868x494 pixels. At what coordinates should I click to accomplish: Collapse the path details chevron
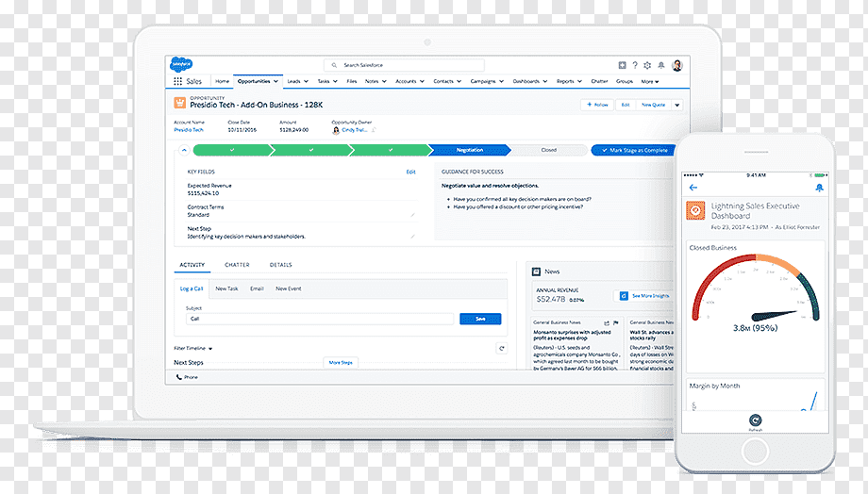pyautogui.click(x=184, y=150)
